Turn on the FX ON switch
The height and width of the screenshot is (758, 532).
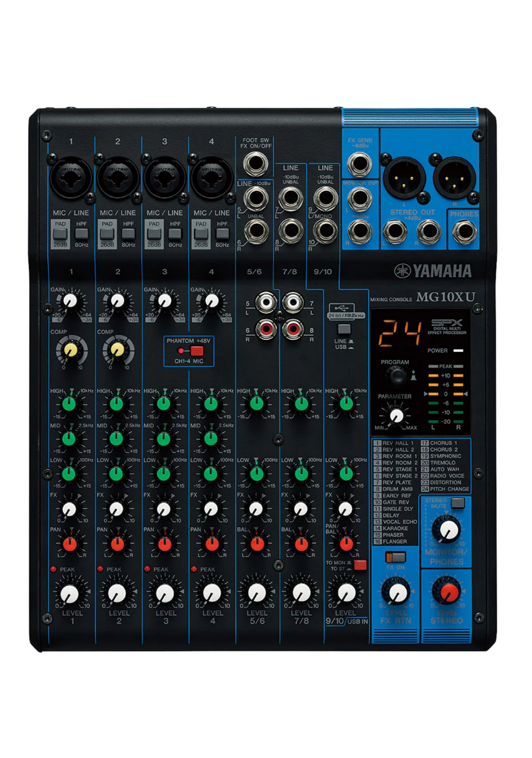[395, 557]
